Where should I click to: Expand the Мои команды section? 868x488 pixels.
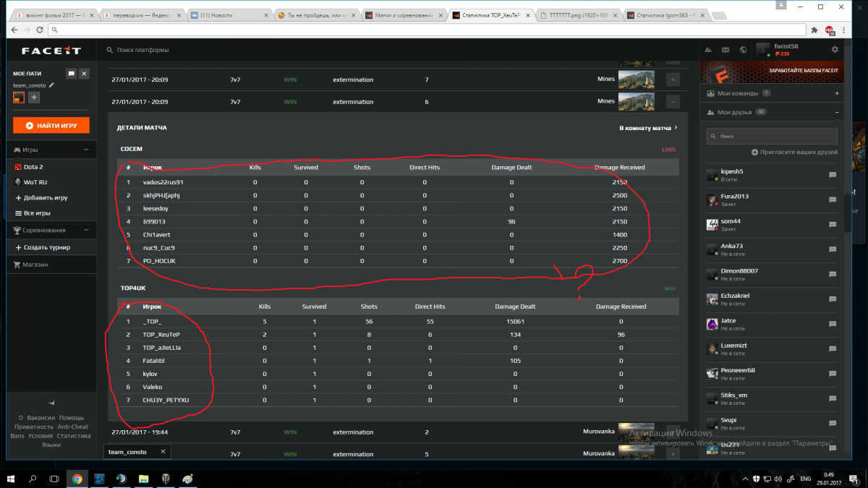click(x=837, y=93)
